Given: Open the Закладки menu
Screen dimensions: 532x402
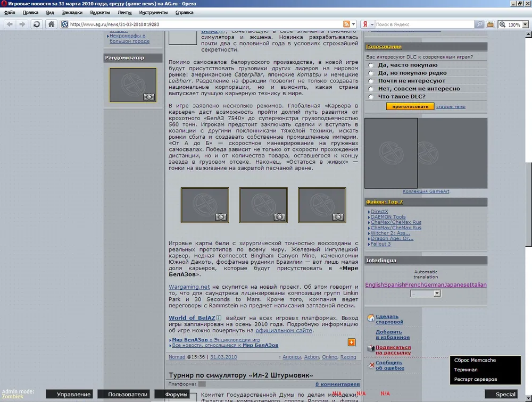Looking at the screenshot, I should (x=72, y=12).
